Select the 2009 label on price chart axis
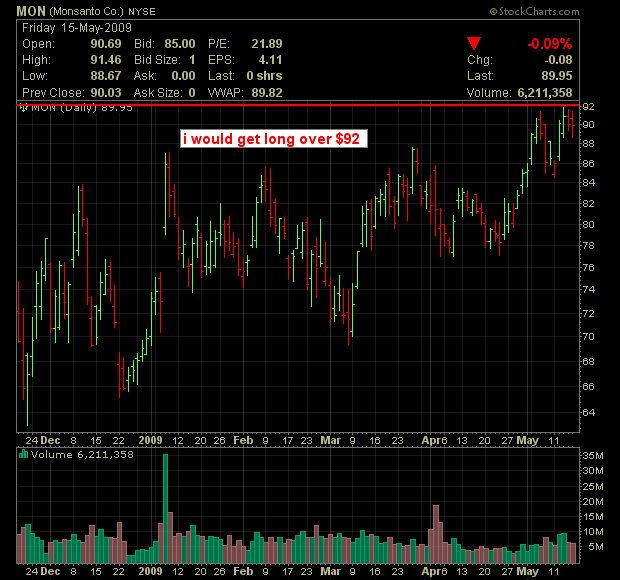The width and height of the screenshot is (620, 580). point(151,439)
